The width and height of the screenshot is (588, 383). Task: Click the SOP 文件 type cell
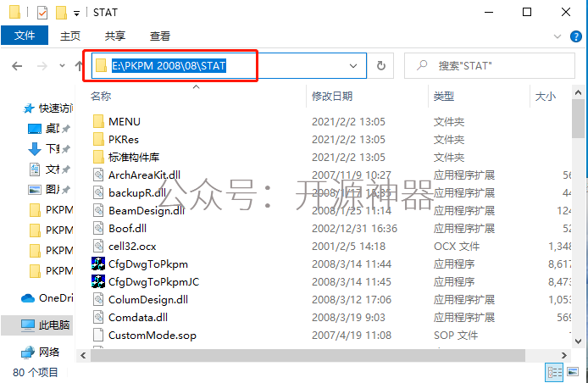pyautogui.click(x=456, y=336)
